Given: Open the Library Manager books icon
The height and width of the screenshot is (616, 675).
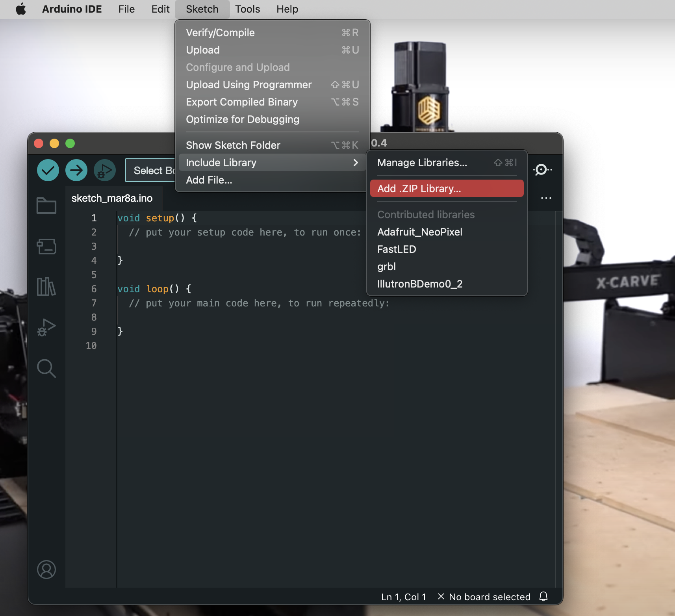Looking at the screenshot, I should click(x=46, y=286).
